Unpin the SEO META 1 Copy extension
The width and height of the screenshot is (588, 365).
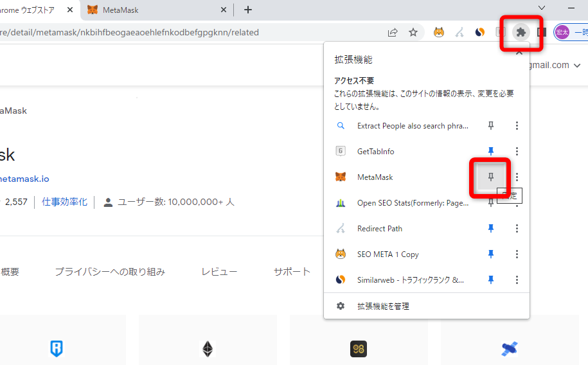click(490, 254)
